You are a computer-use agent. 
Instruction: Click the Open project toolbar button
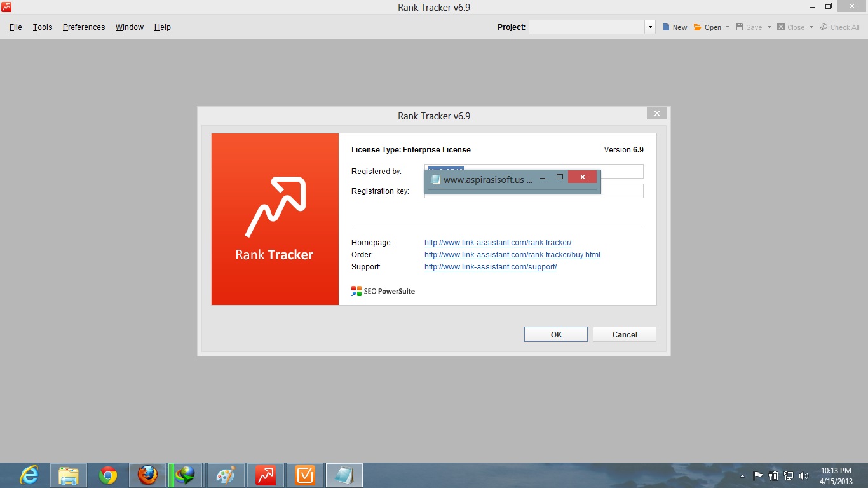[x=707, y=27]
